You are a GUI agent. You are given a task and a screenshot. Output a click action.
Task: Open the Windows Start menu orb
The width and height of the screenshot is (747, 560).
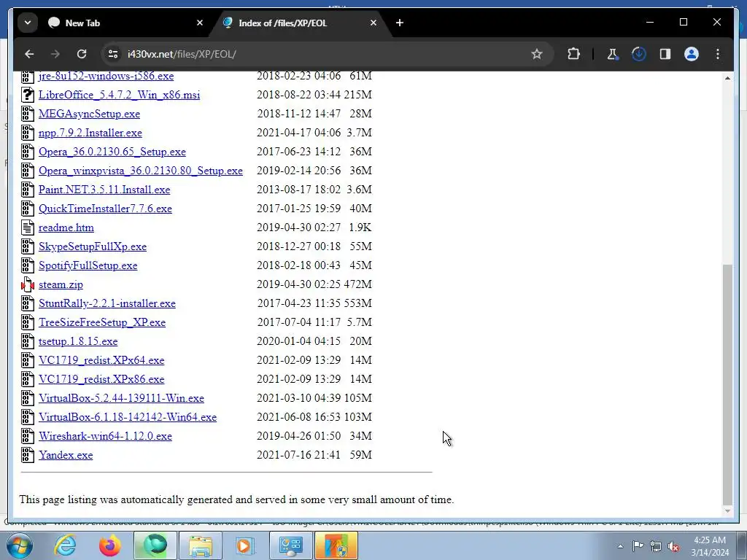[x=19, y=545]
